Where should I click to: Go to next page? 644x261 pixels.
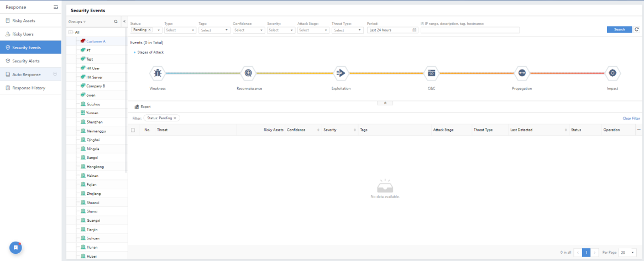(x=595, y=252)
